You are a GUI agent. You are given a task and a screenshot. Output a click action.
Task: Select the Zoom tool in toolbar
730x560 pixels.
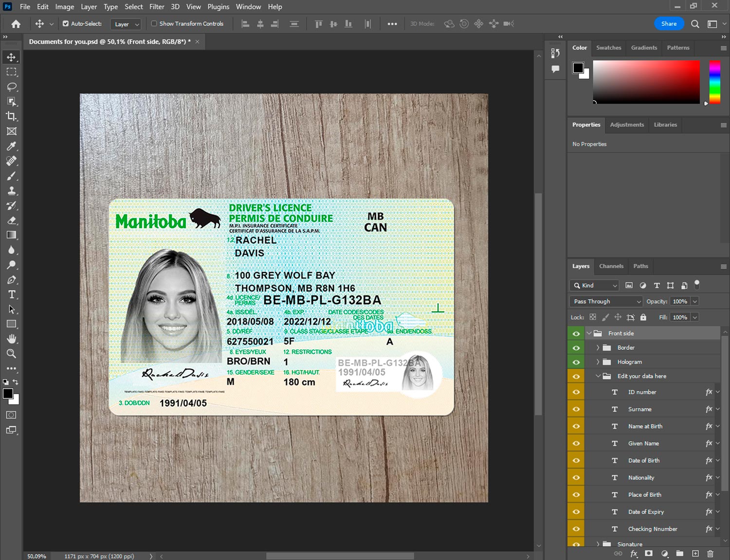click(x=11, y=354)
